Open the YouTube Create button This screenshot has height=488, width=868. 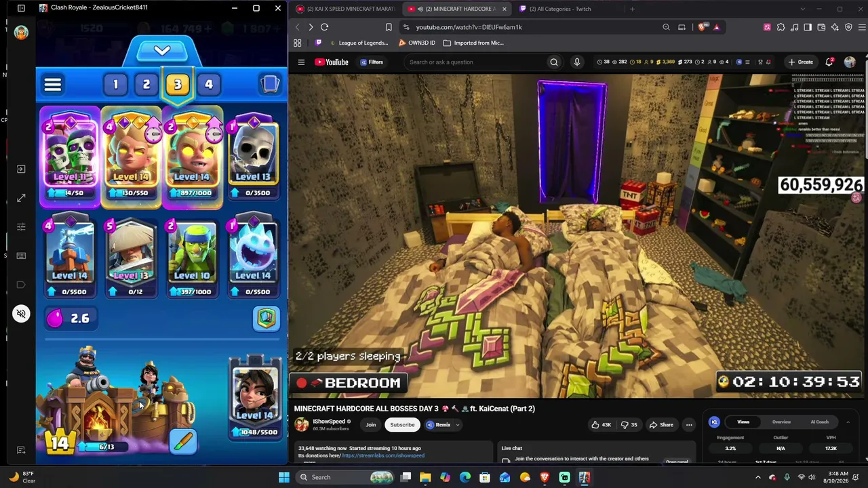800,62
